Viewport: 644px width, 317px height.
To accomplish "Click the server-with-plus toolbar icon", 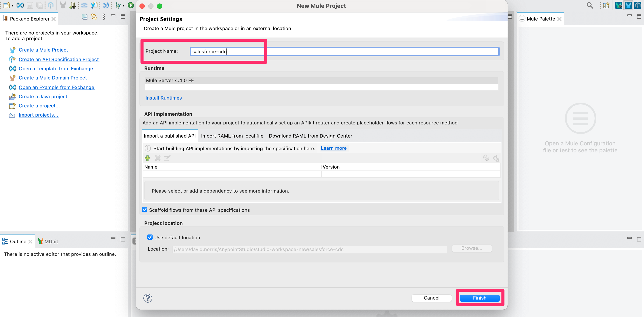I will 73,5.
